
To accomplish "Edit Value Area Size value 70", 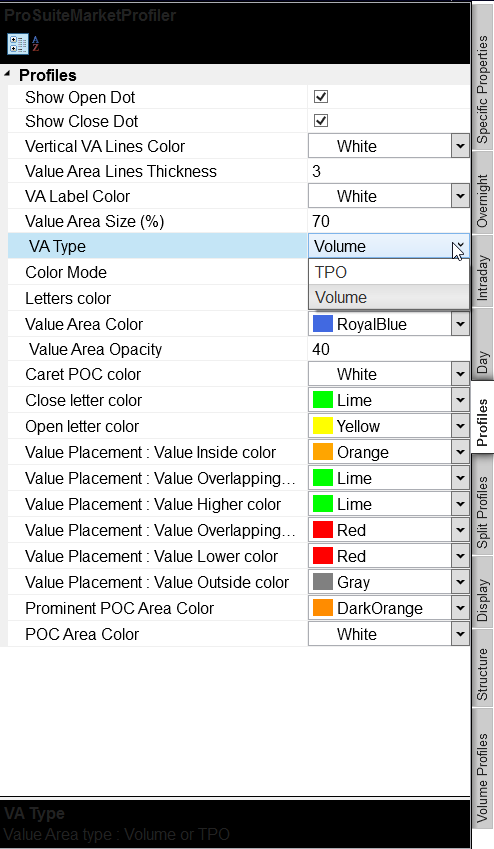I will [x=388, y=221].
